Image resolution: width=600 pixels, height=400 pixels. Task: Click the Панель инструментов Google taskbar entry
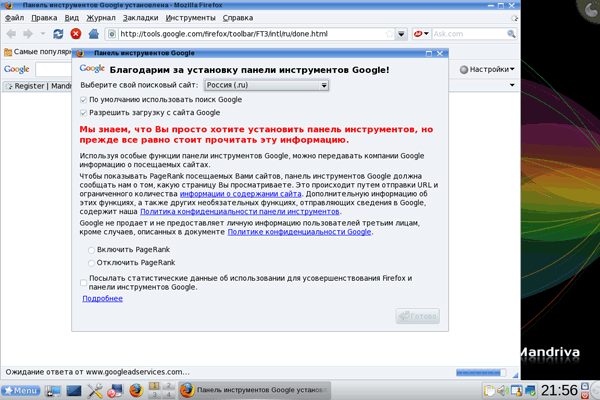254,390
